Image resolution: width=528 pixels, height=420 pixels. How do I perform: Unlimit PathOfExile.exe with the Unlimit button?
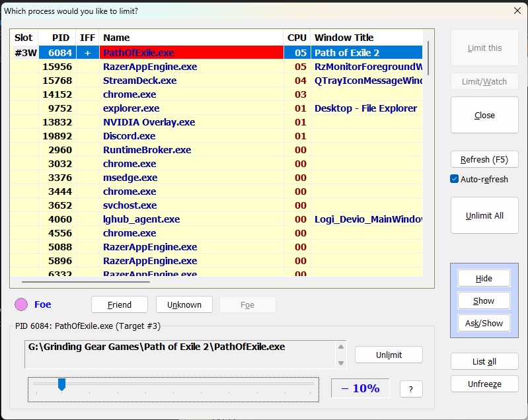(x=389, y=355)
